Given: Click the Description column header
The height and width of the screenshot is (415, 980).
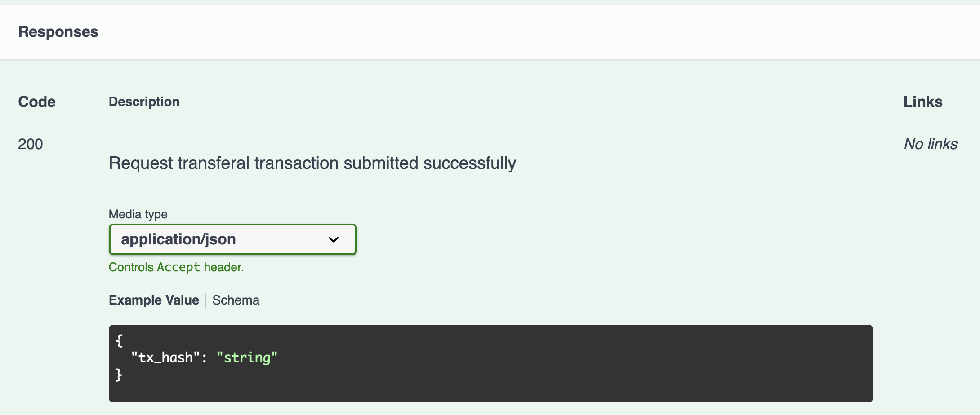Looking at the screenshot, I should pyautogui.click(x=144, y=102).
